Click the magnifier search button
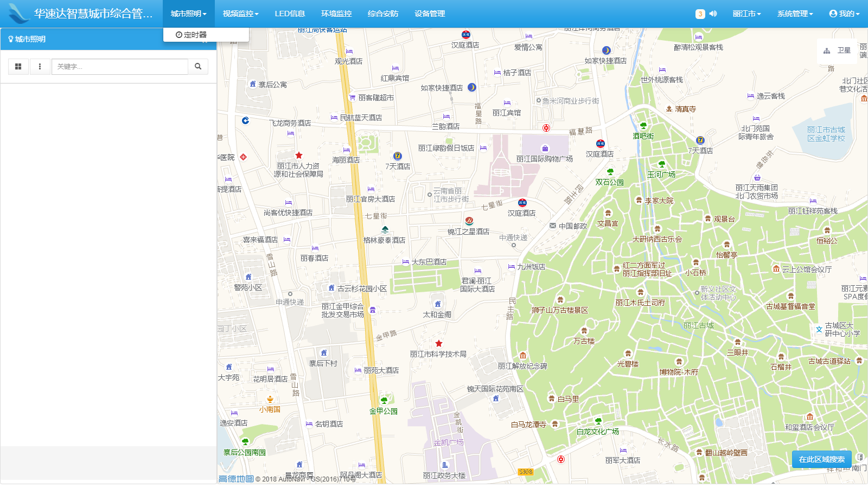Viewport: 868px width, 488px height. [198, 66]
